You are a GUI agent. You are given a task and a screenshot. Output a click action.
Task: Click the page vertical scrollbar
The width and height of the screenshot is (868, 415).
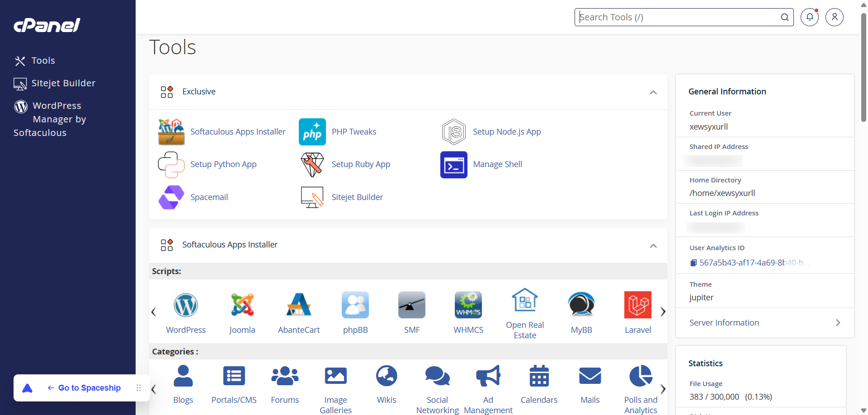click(x=863, y=68)
